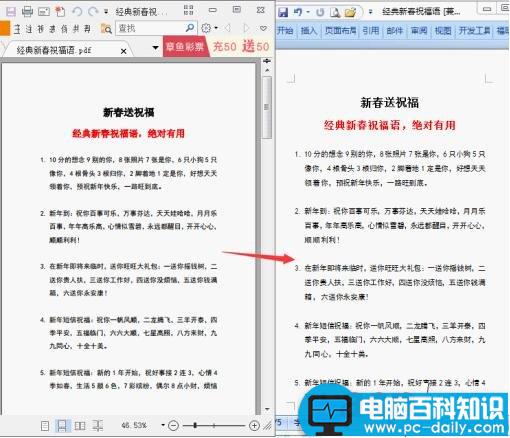The width and height of the screenshot is (510, 438).
Task: Click the 充50 送50 promotion text
Action: coord(241,46)
